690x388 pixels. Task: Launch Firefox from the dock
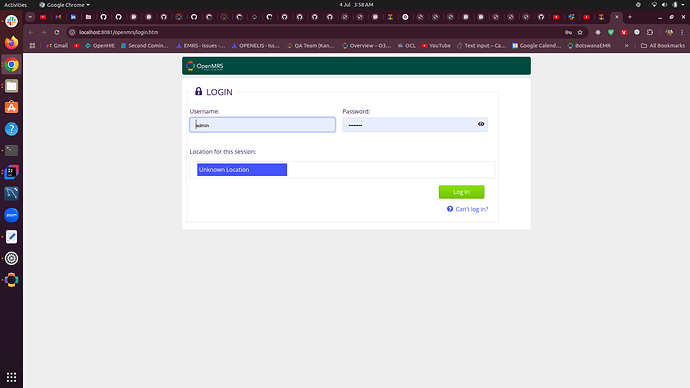pyautogui.click(x=11, y=43)
